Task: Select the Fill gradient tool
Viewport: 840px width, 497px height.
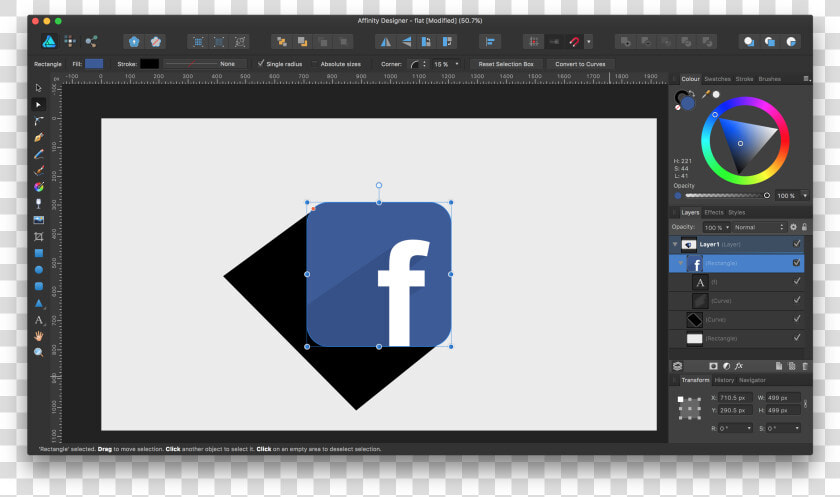Action: coord(39,187)
